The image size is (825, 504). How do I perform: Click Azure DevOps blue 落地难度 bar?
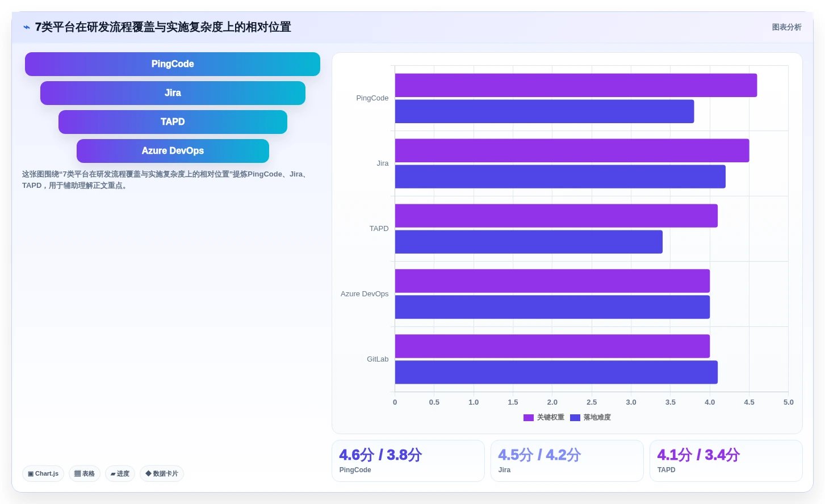552,307
